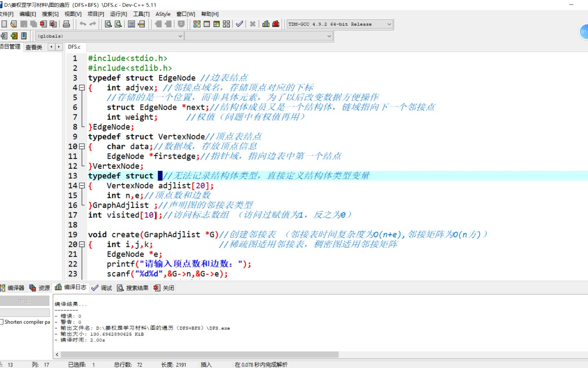Screen dimensions: 588x368
Task: Open the 工具[T] menu
Action: pyautogui.click(x=141, y=14)
